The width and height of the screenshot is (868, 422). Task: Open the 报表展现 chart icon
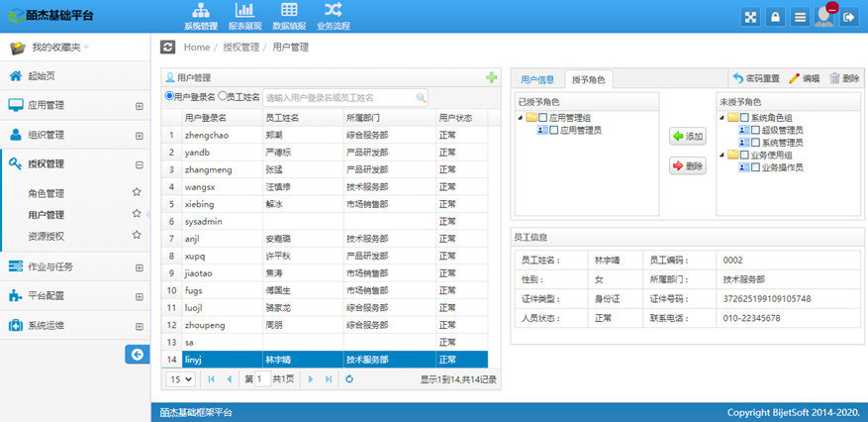(244, 12)
